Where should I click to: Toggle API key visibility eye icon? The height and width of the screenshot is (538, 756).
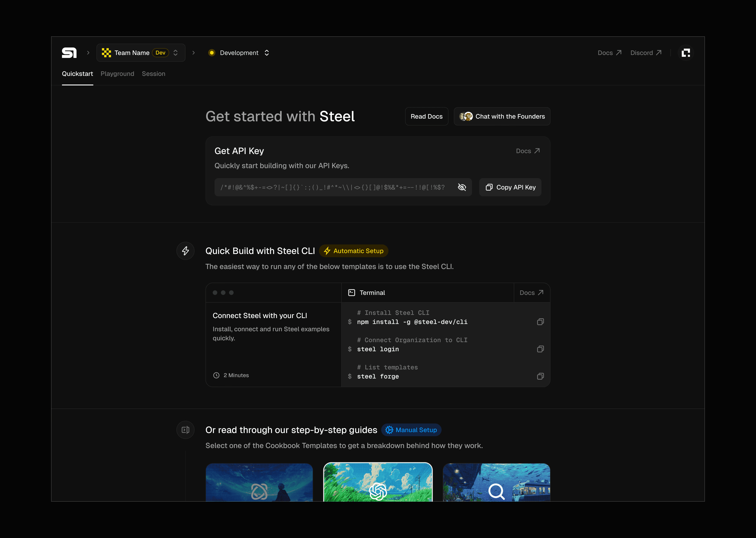[x=462, y=187]
